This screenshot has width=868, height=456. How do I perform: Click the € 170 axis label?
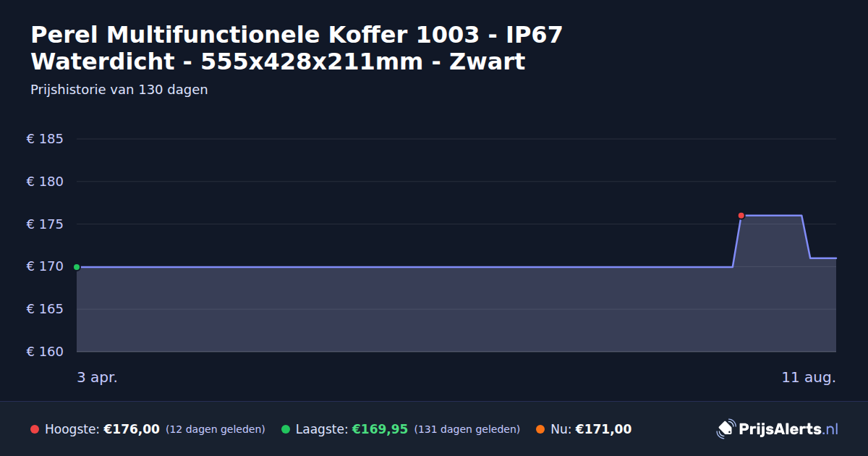[45, 266]
